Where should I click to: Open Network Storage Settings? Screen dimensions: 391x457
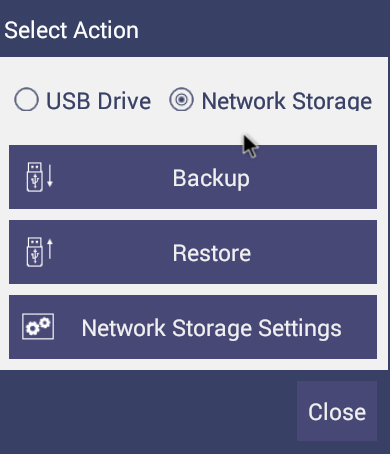[x=193, y=327]
